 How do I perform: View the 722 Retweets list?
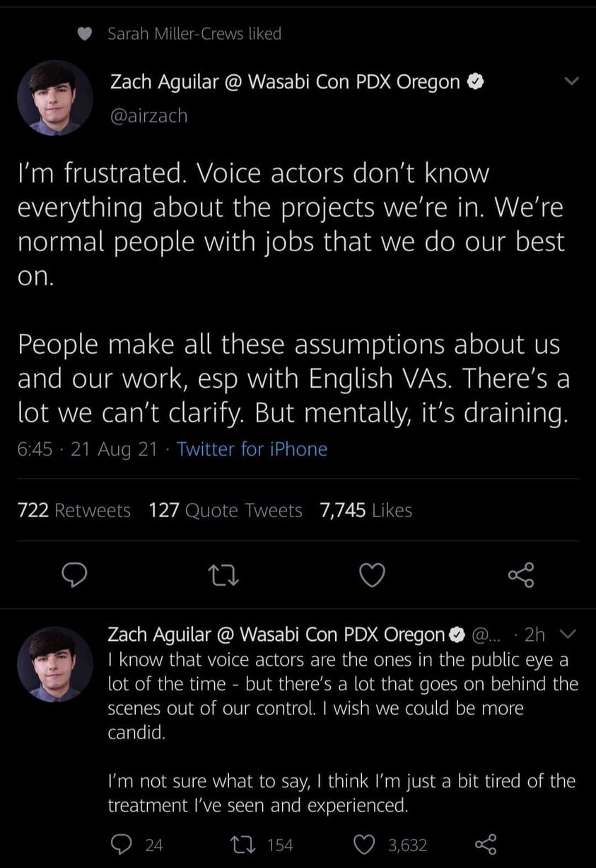pos(74,510)
